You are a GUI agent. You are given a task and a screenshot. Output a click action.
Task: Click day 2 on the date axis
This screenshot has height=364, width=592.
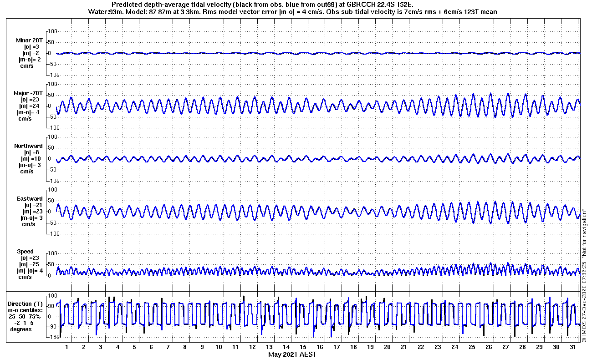[x=84, y=347]
